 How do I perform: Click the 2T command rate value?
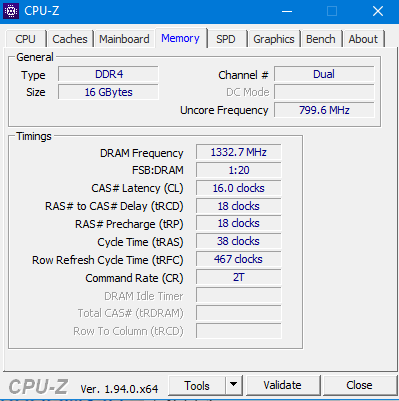239,277
